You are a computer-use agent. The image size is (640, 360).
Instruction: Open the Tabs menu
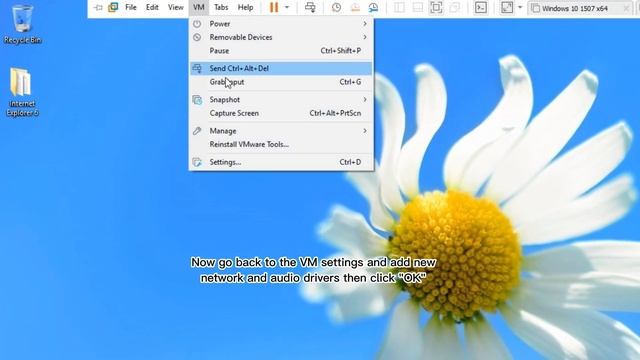point(221,7)
